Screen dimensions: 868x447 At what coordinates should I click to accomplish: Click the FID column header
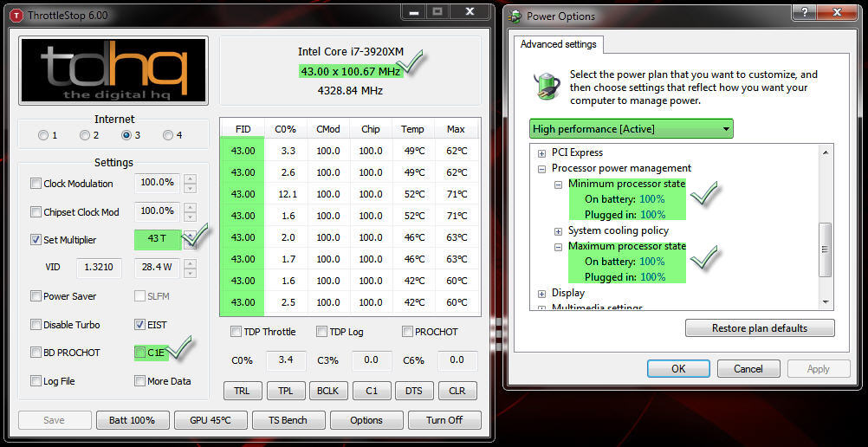tap(243, 129)
